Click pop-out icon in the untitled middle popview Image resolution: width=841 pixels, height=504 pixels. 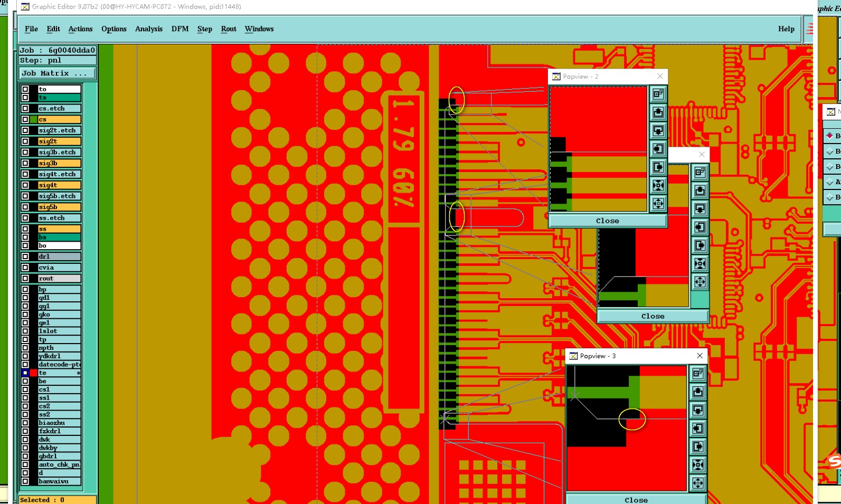700,173
